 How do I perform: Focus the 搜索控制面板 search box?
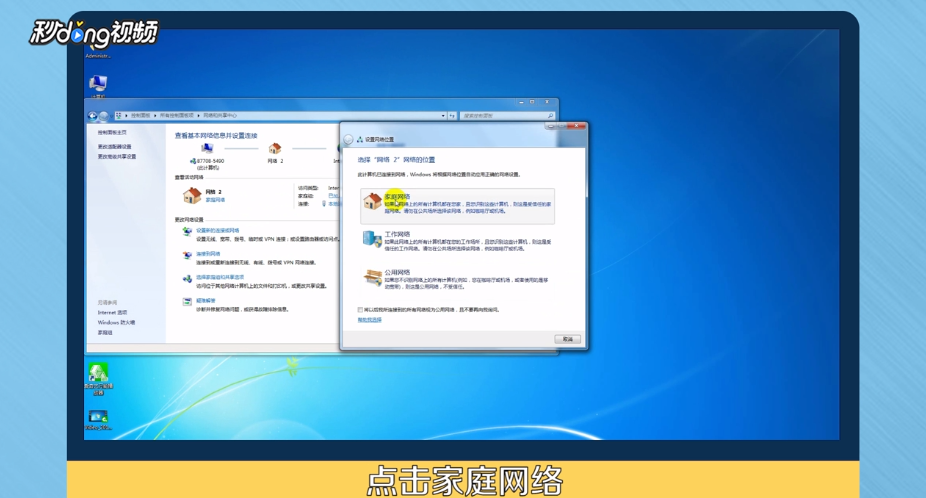[507, 116]
